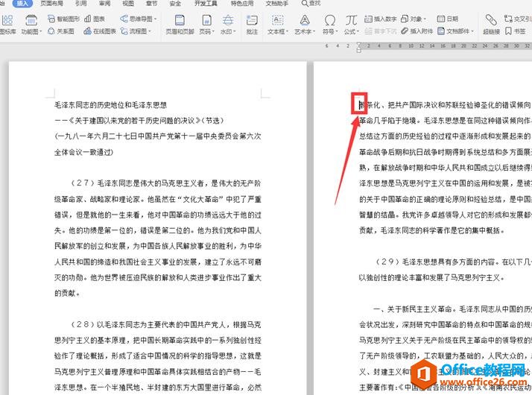
Task: Switch to the 引用 tab
Action: pyautogui.click(x=80, y=4)
